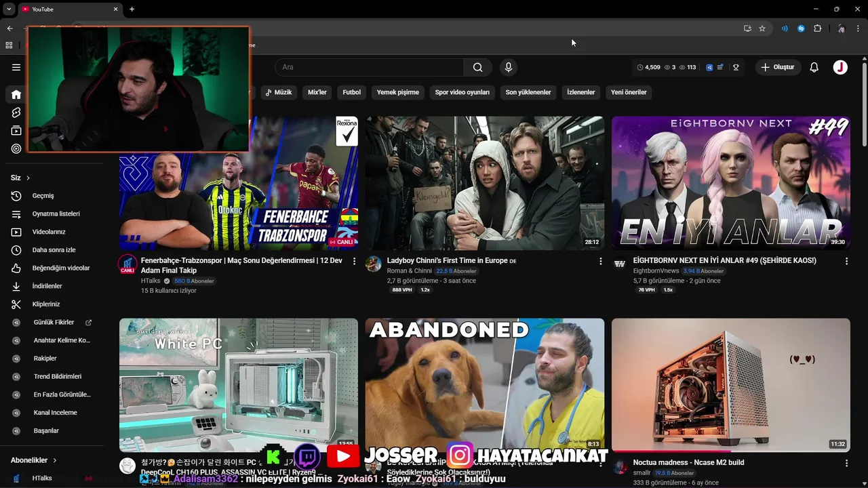
Task: Play the White PC build thumbnail
Action: point(239,385)
